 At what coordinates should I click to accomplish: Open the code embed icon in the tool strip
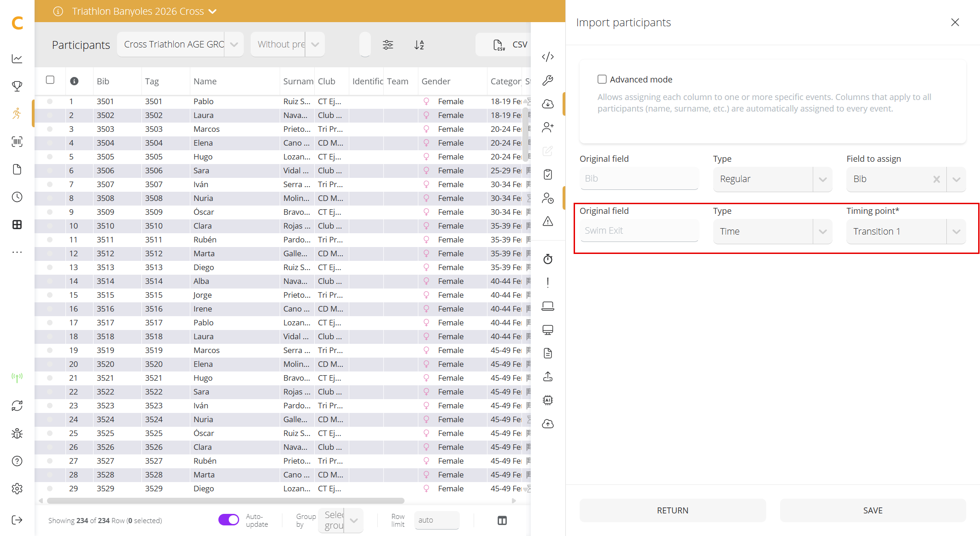click(x=548, y=57)
